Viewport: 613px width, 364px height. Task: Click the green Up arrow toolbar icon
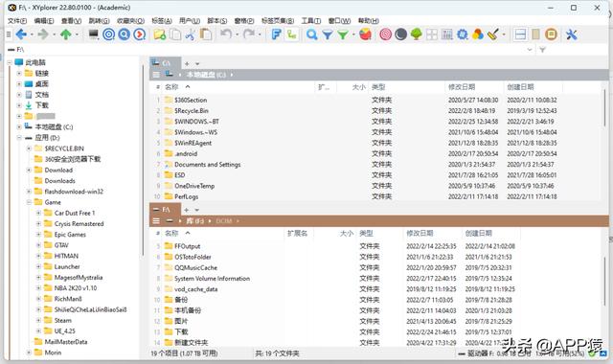[x=66, y=34]
